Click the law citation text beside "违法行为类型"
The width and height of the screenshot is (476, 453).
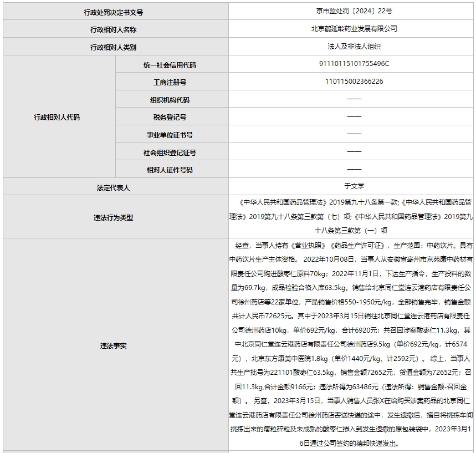click(x=351, y=216)
